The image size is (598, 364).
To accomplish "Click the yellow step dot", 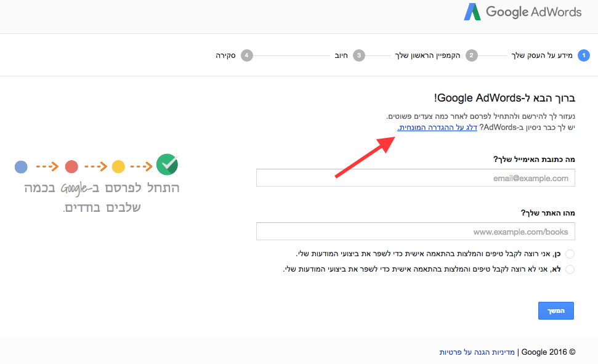I will point(118,166).
